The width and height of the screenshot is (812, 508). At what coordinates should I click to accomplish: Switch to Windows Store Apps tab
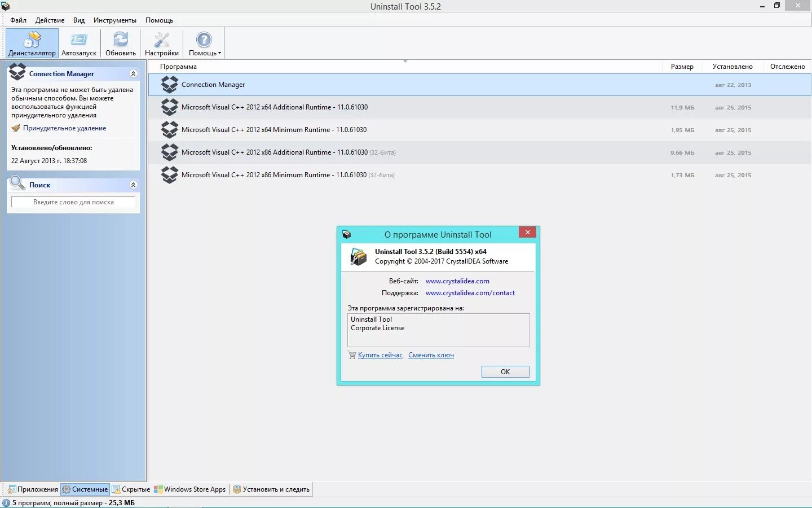190,489
